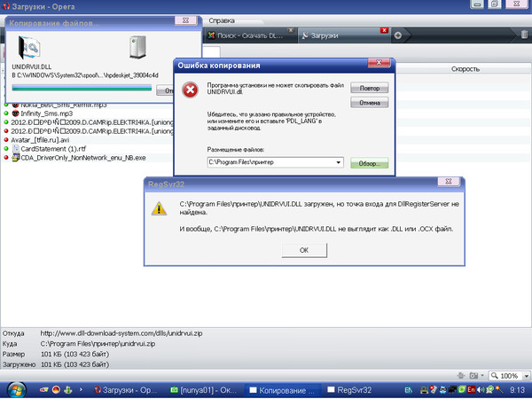Click the CDA_DriverOnly exe file icon

point(16,158)
